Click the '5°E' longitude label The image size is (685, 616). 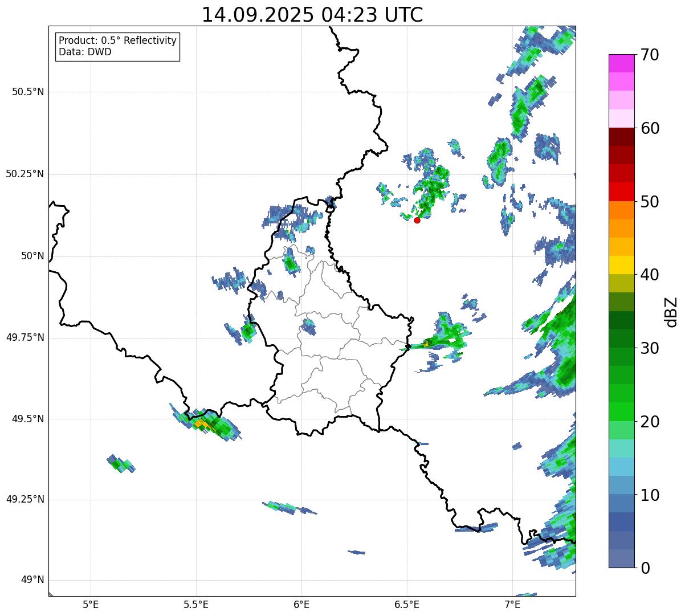click(91, 604)
